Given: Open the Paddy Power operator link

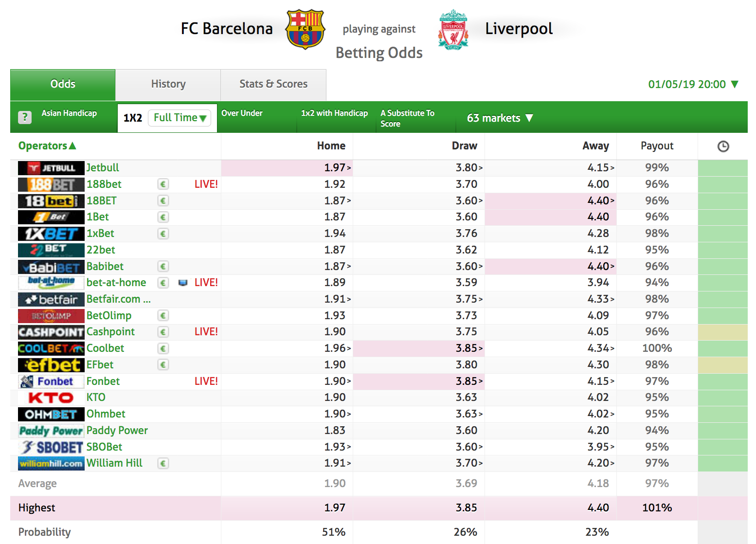Looking at the screenshot, I should [x=117, y=431].
